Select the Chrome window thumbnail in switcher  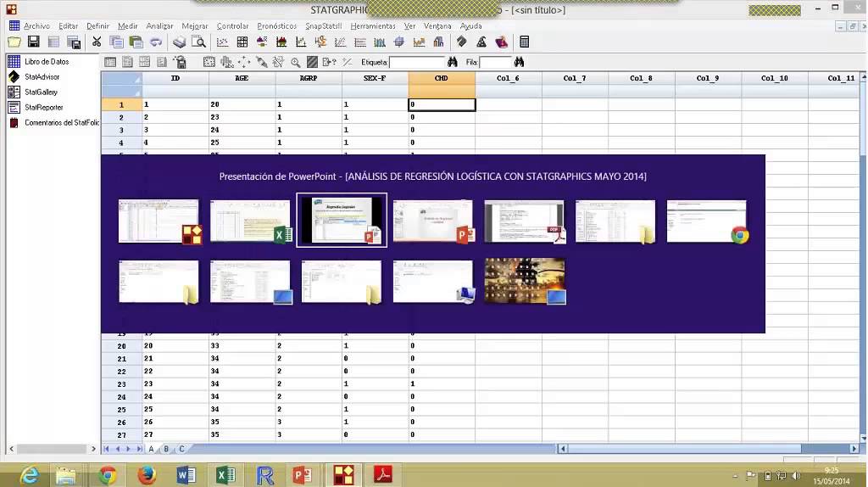tap(707, 221)
